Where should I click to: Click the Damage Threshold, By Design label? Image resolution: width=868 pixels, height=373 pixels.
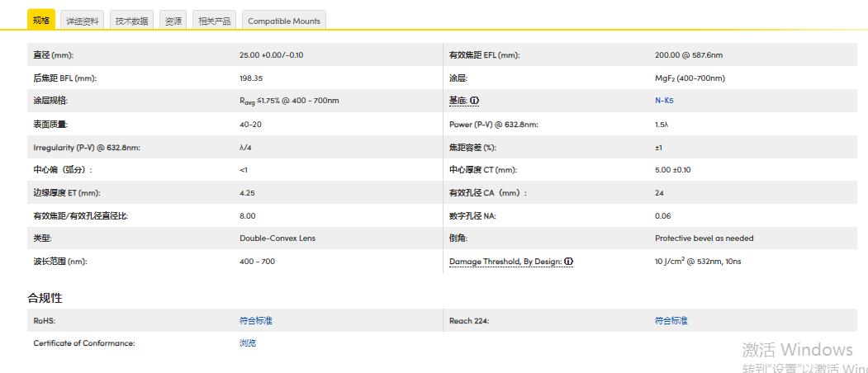point(505,262)
